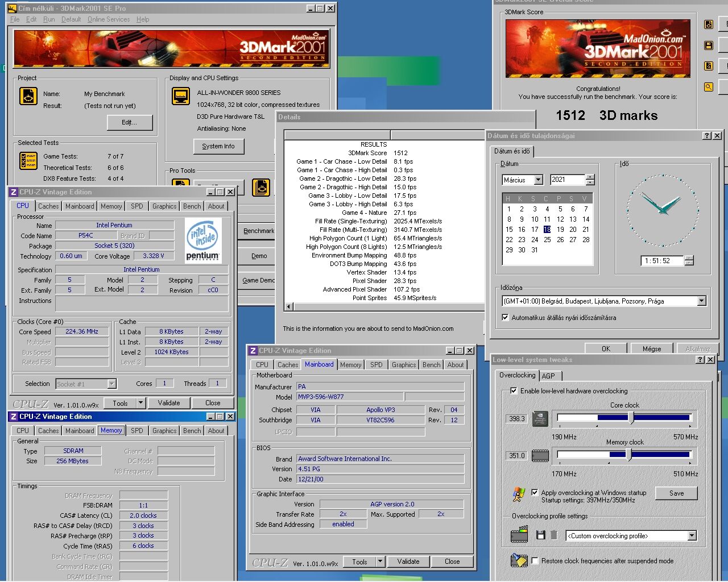The image size is (728, 582).
Task: Toggle Automatikus átállás nyári időszámításra checkbox
Action: point(505,318)
